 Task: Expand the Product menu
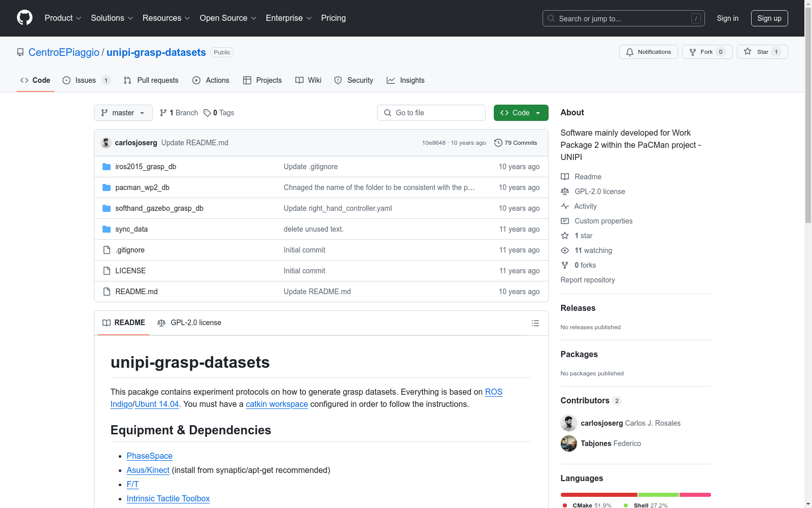pyautogui.click(x=63, y=18)
